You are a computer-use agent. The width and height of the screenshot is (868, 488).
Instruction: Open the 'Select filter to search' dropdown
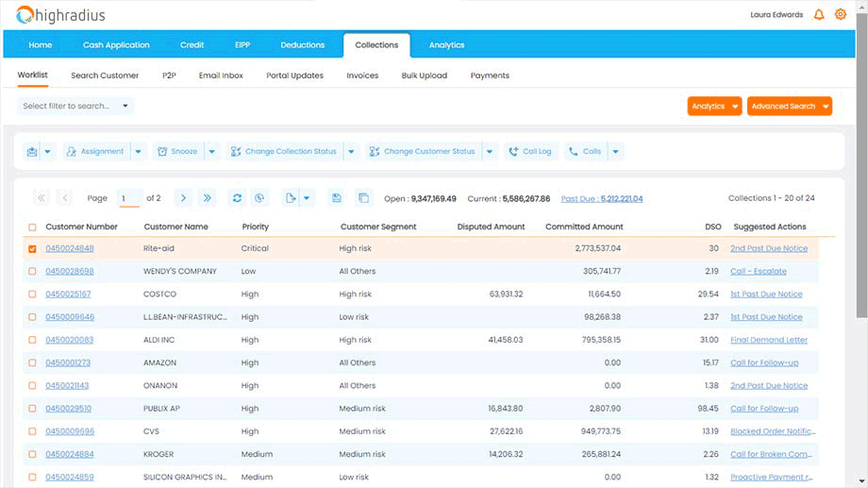(75, 106)
